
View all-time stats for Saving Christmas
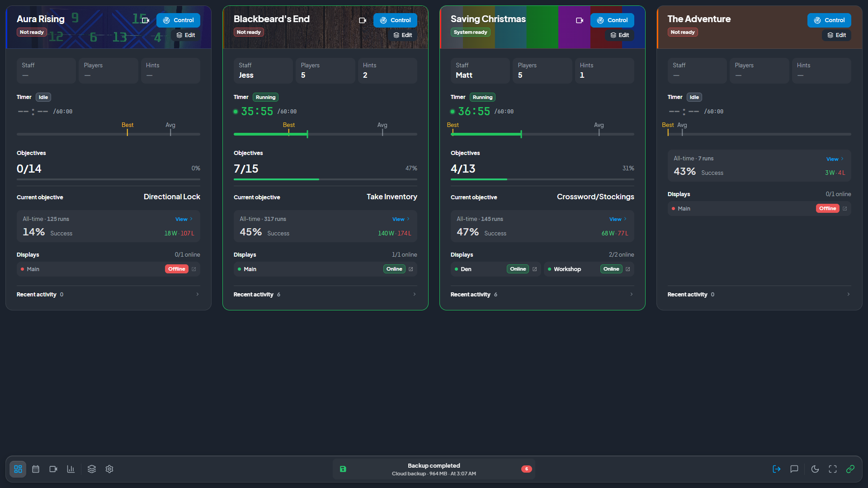pyautogui.click(x=618, y=219)
